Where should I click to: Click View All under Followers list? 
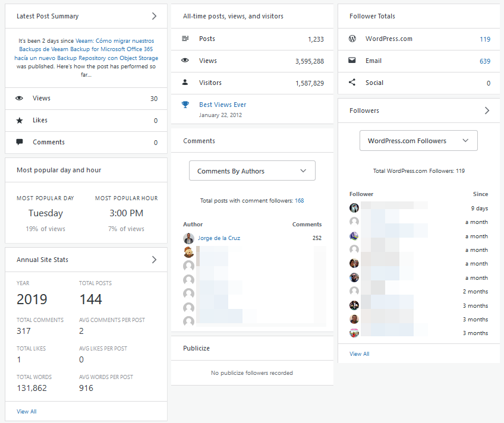pos(360,353)
